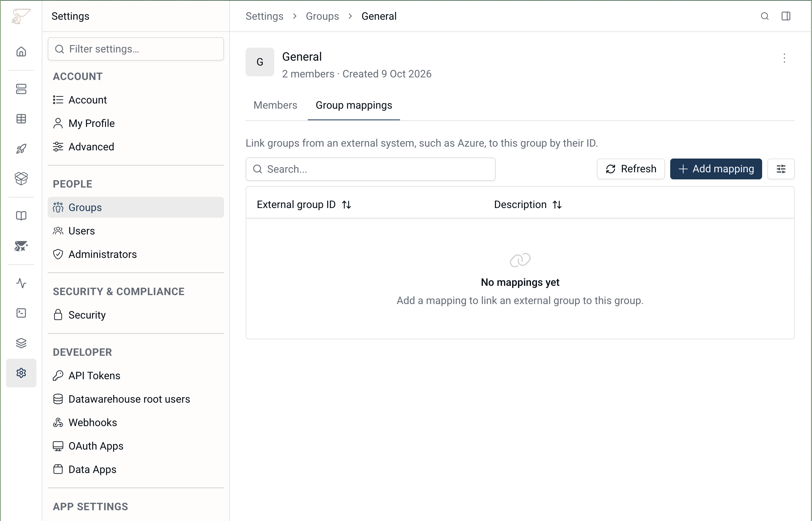Click the app logo at top left
812x521 pixels.
[21, 16]
